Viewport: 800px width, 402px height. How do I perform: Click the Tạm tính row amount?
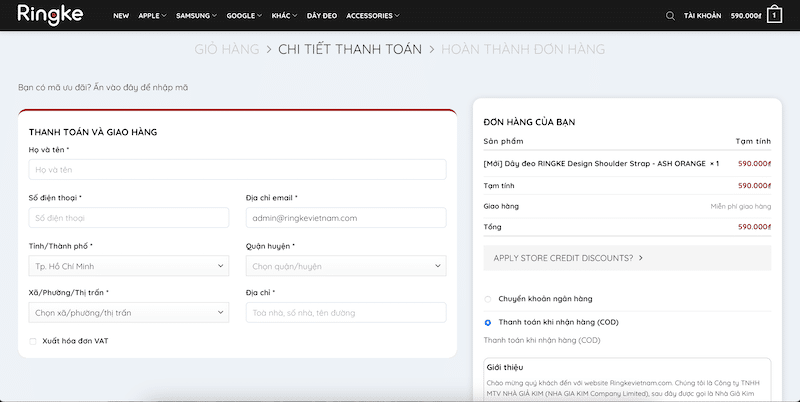754,186
